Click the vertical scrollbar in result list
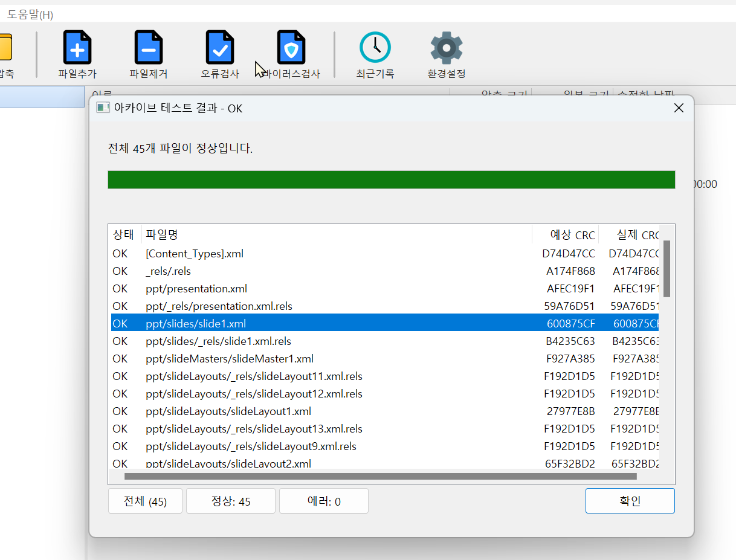Screen dimensions: 736x560 (667, 269)
